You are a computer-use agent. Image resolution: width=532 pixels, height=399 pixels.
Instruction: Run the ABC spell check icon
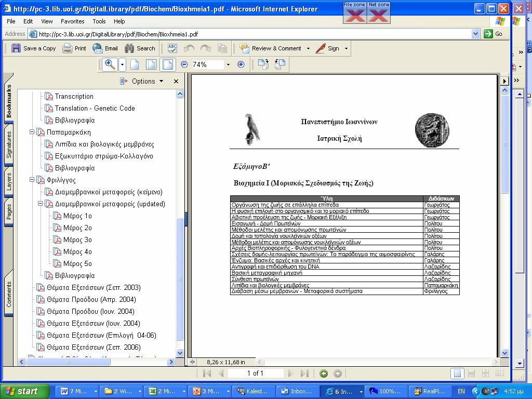click(172, 48)
